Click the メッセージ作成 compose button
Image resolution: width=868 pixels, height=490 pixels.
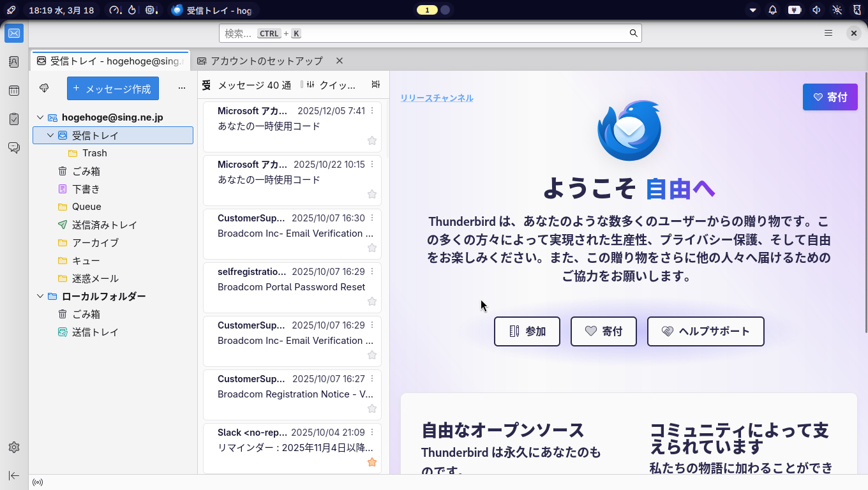(113, 89)
